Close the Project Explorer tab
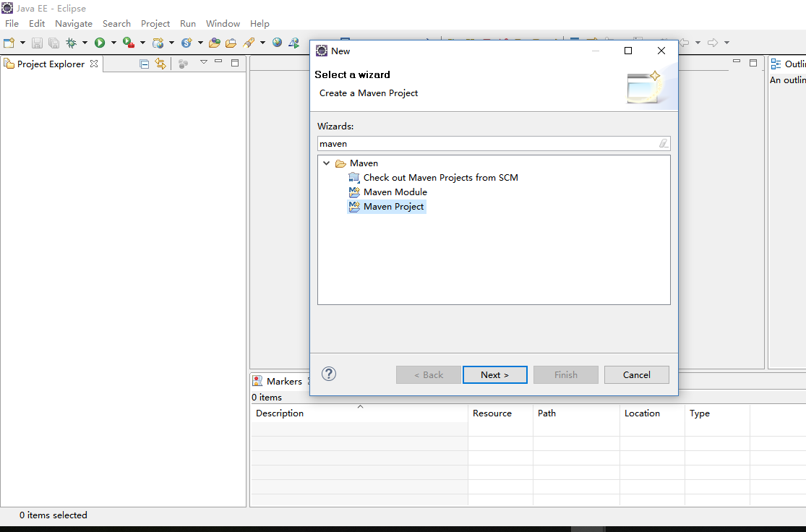The width and height of the screenshot is (806, 532). [x=93, y=64]
